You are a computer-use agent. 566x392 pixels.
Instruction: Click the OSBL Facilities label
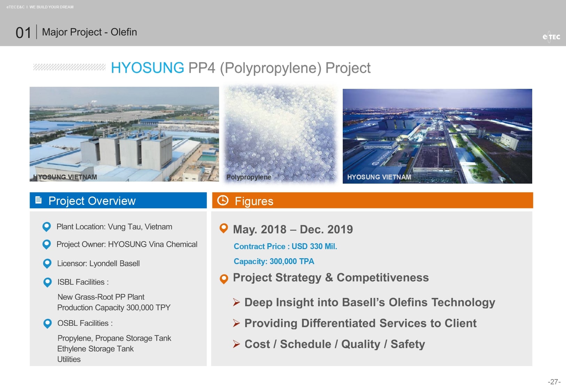pyautogui.click(x=85, y=323)
